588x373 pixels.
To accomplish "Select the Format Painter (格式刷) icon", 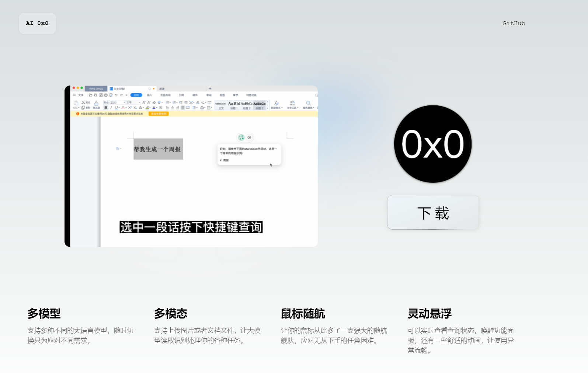I will [96, 104].
